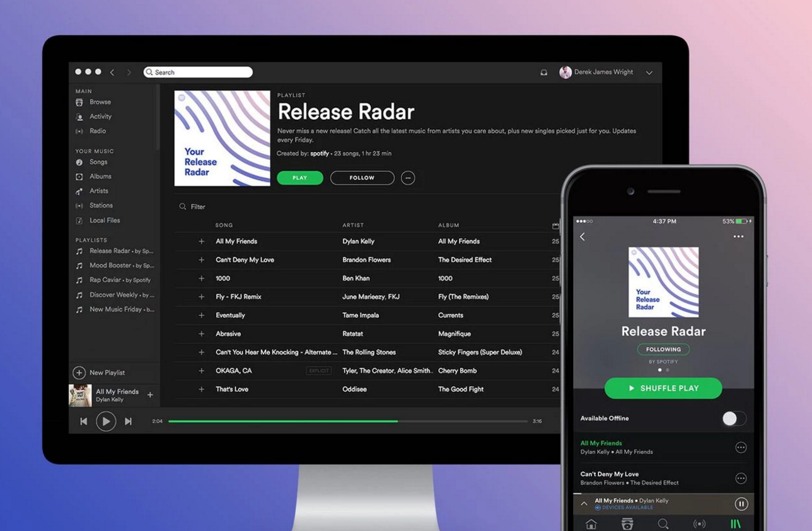This screenshot has width=812, height=531.
Task: Save Can't Deny My Love with its plus icon
Action: tap(202, 260)
